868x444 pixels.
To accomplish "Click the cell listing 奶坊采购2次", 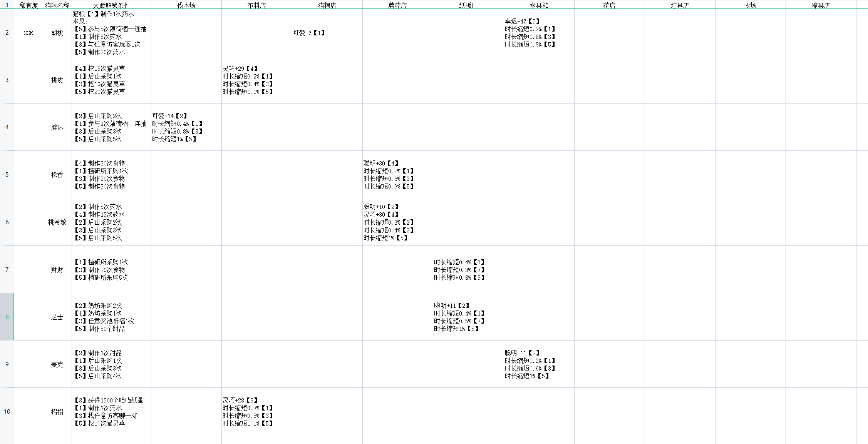I will click(111, 317).
